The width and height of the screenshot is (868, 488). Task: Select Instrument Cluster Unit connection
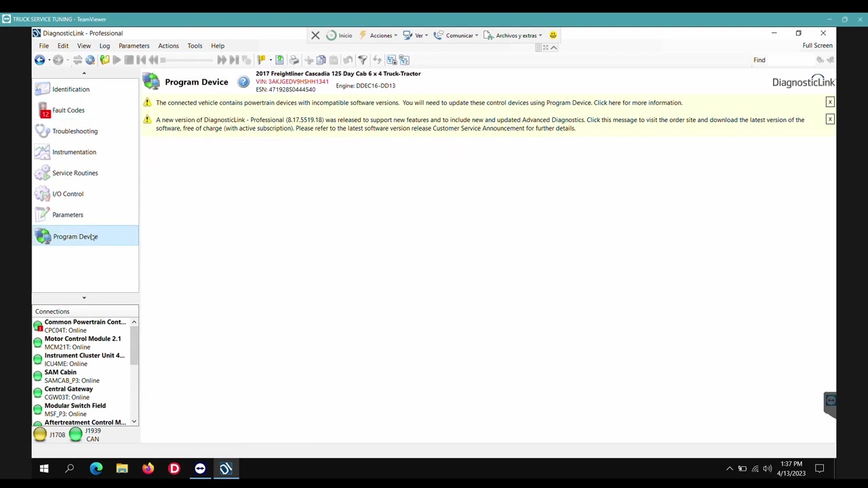[x=81, y=360]
